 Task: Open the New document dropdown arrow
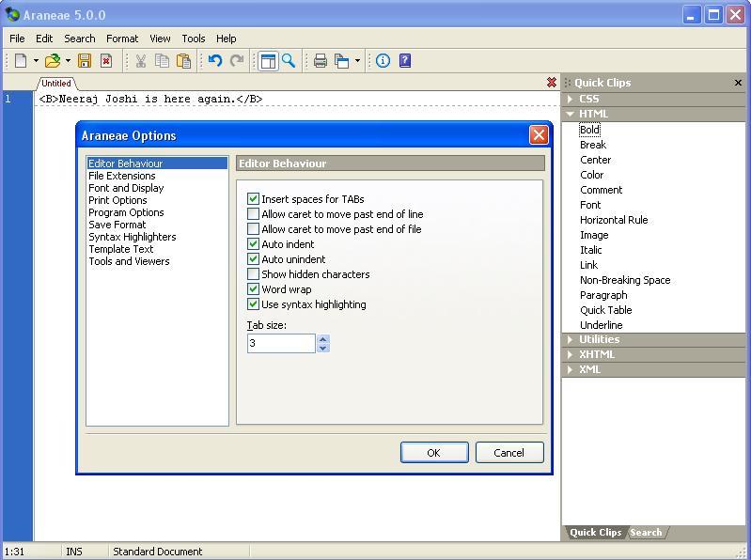coord(36,61)
